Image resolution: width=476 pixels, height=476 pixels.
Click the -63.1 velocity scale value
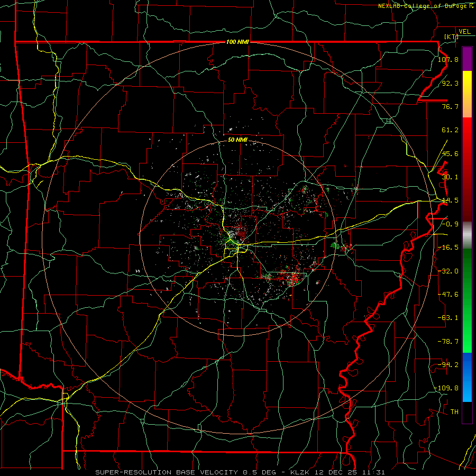(448, 318)
